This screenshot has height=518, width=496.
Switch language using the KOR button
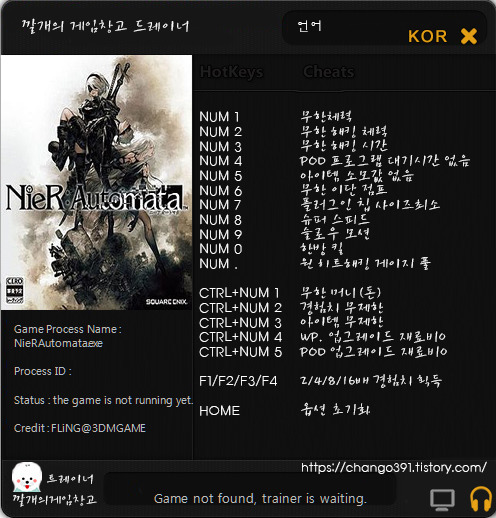(x=428, y=36)
